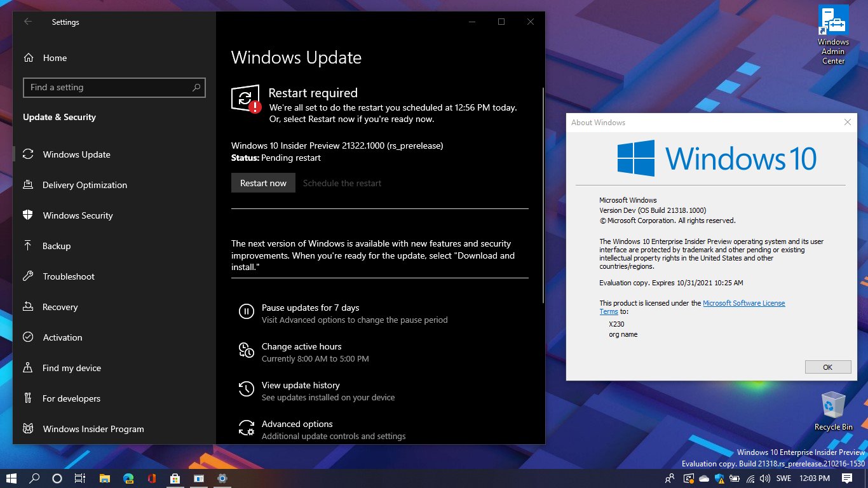Go back using the Settings back arrow
The width and height of the screenshot is (868, 488).
pos(28,22)
